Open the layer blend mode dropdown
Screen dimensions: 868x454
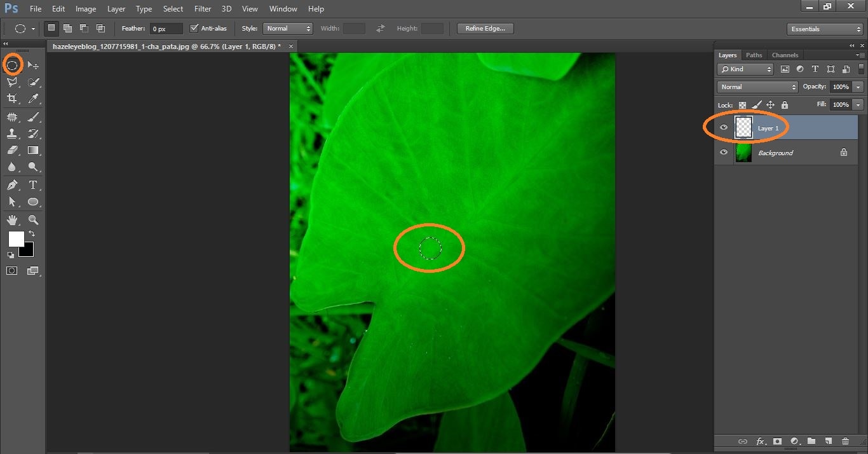coord(757,86)
